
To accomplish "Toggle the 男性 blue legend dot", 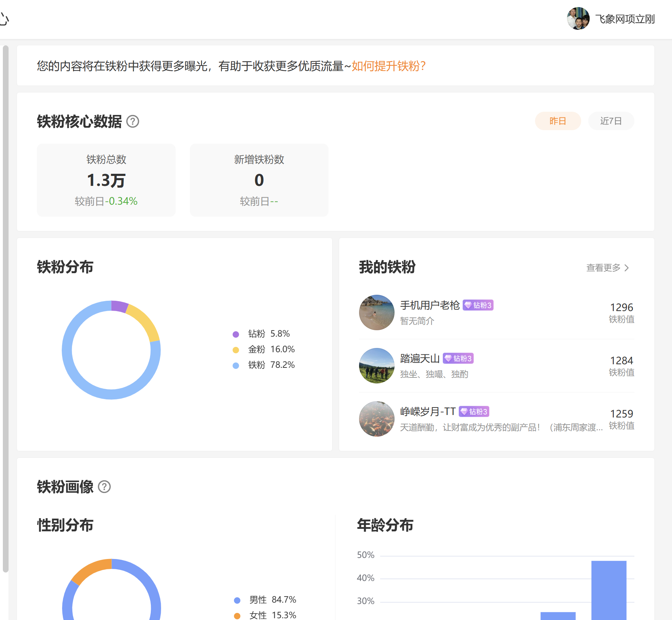I will pyautogui.click(x=237, y=600).
